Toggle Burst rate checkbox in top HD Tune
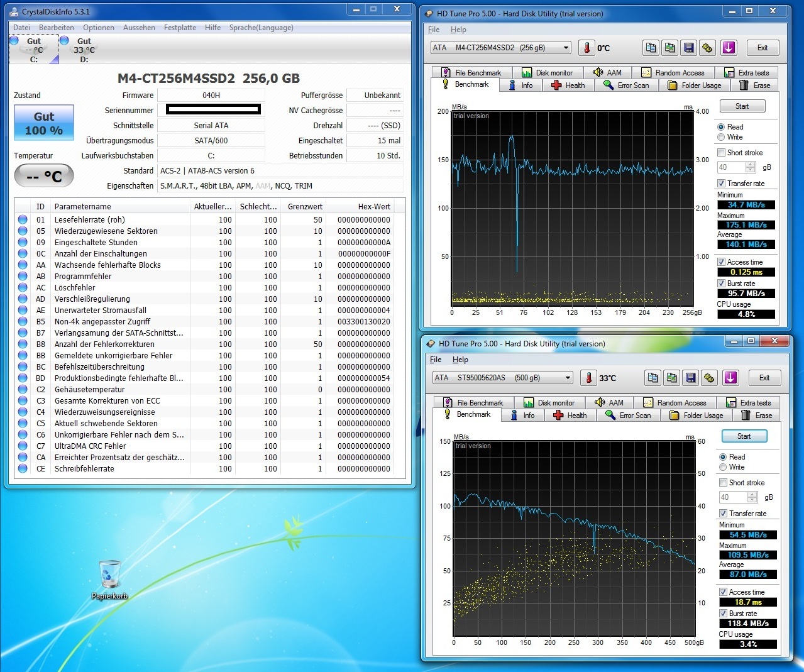 721,284
